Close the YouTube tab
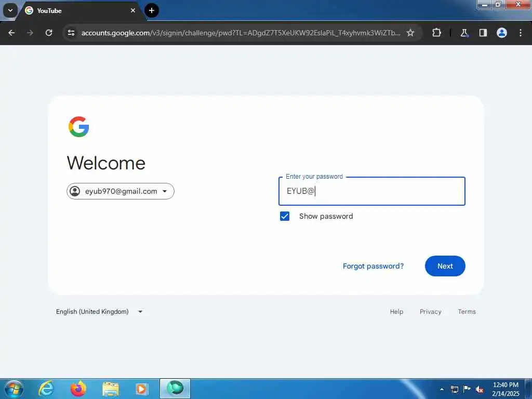Viewport: 532px width, 399px height. (133, 10)
